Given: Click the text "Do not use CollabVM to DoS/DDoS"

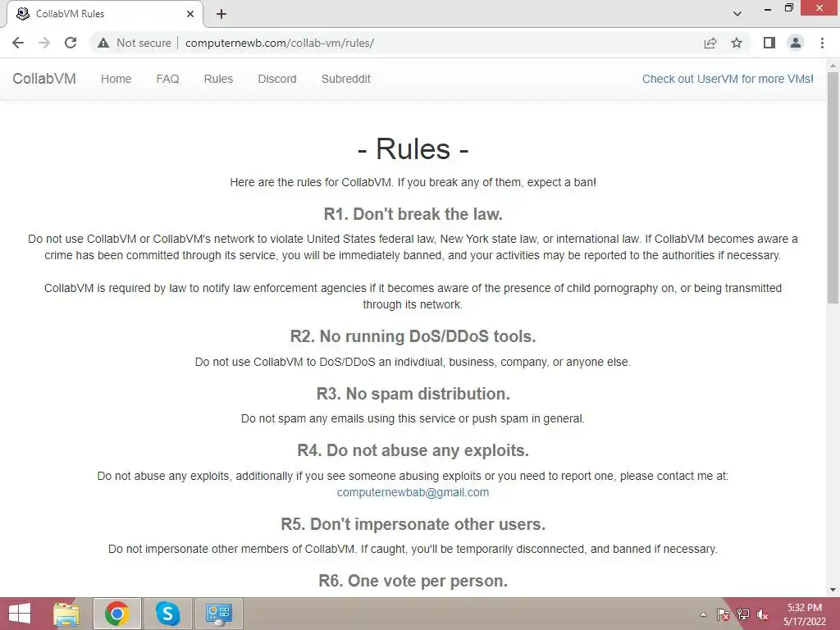Looking at the screenshot, I should click(285, 362).
